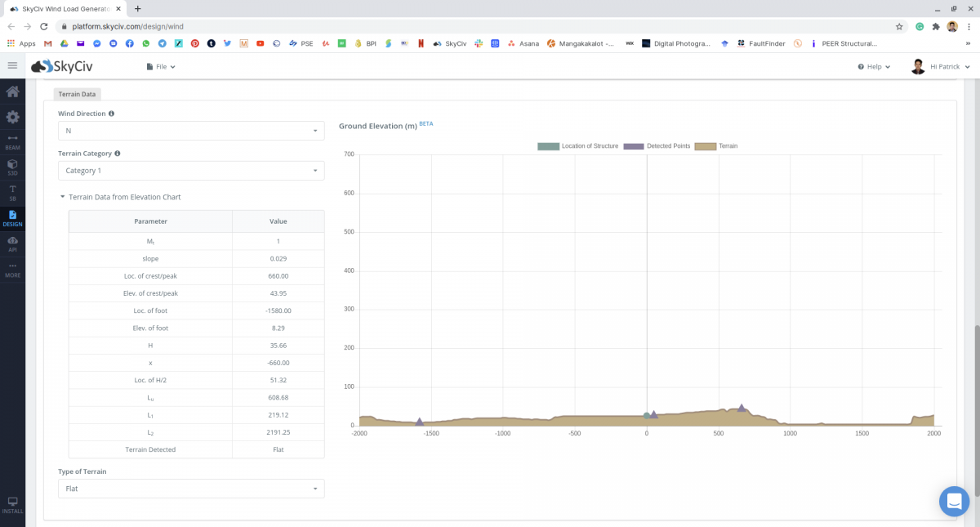Open the SB section builder icon
Image resolution: width=980 pixels, height=527 pixels.
click(x=12, y=192)
